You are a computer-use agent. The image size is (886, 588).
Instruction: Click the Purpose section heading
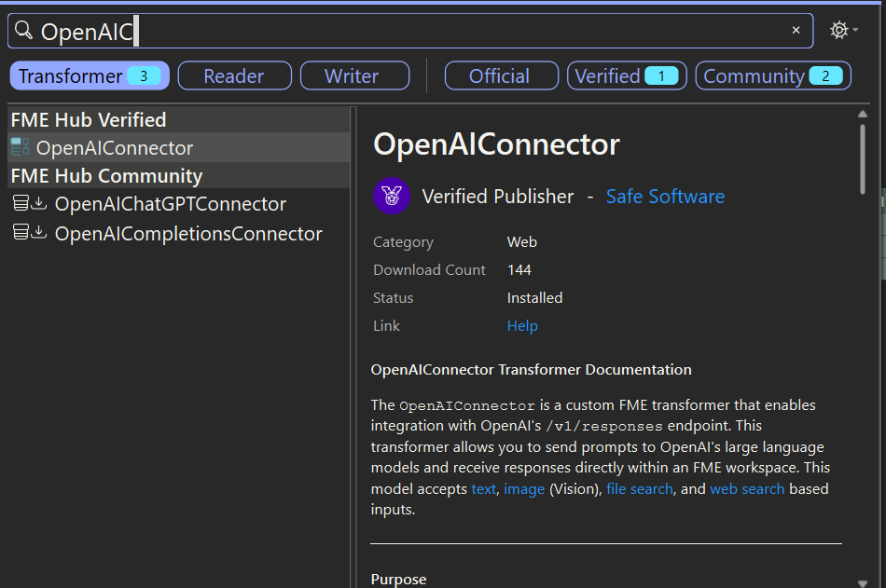398,580
